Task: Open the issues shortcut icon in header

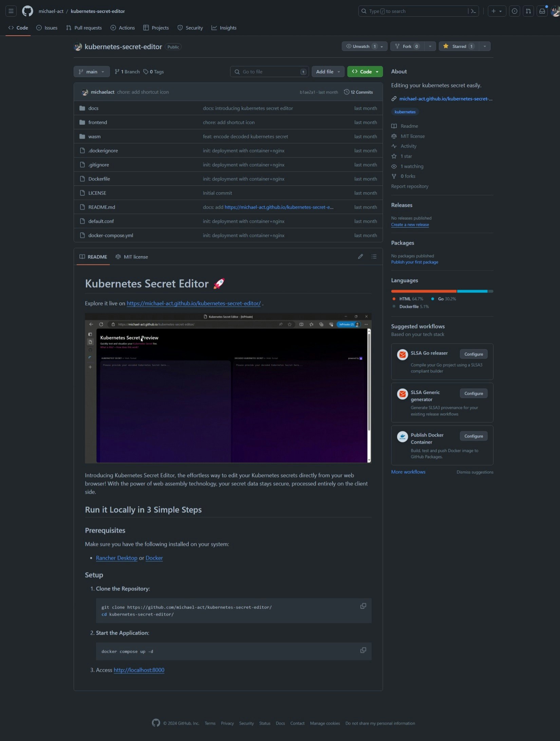Action: 514,11
